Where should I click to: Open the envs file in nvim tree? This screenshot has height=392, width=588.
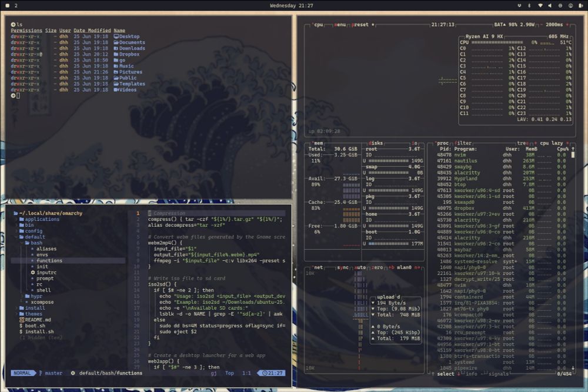click(42, 255)
